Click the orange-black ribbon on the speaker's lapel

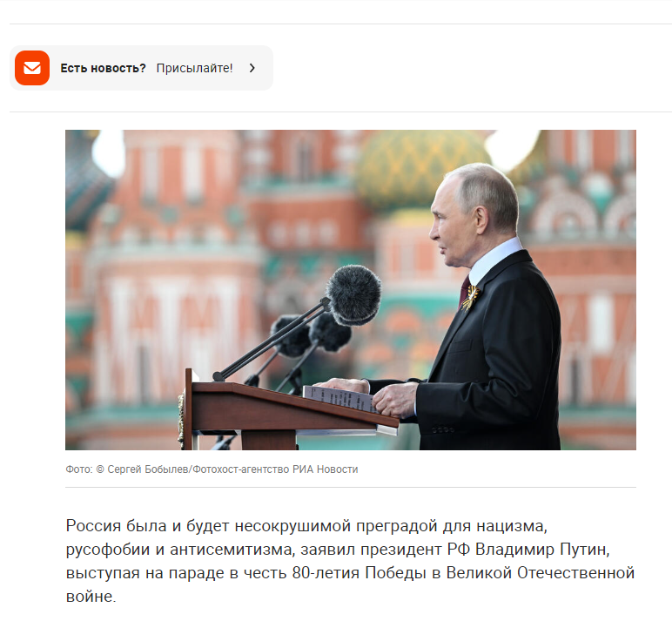tap(470, 297)
